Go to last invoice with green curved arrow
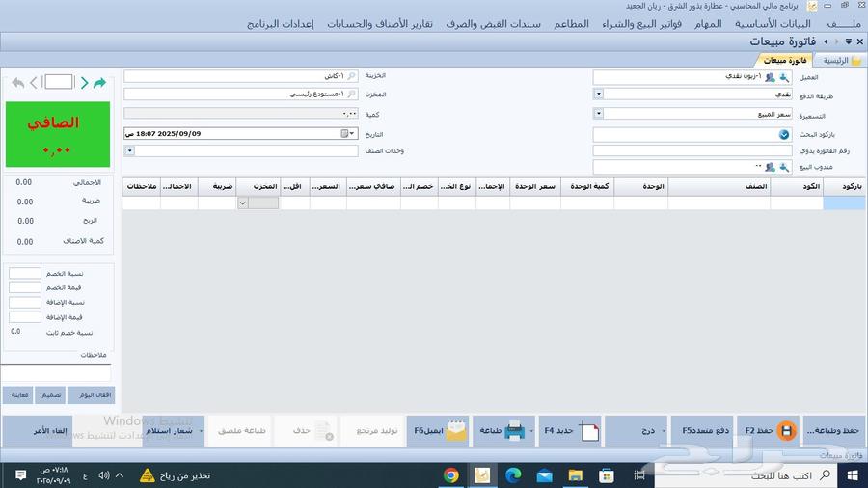Image resolution: width=868 pixels, height=488 pixels. click(99, 83)
